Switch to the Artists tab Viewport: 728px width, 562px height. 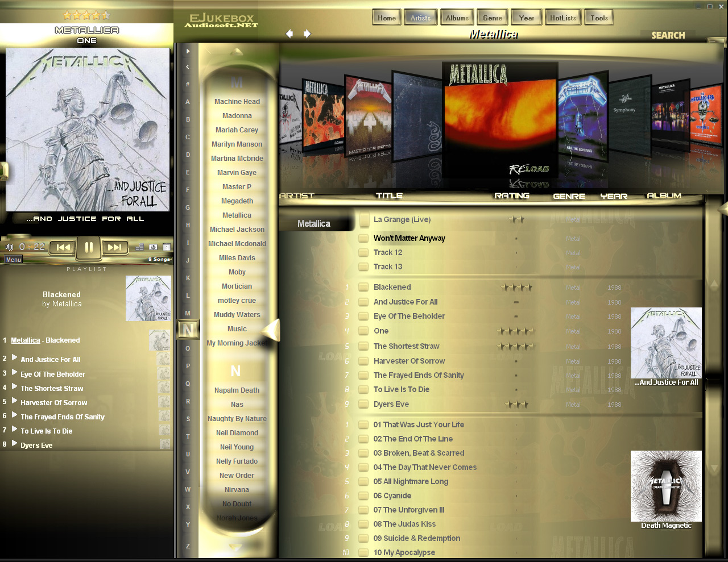[x=421, y=18]
